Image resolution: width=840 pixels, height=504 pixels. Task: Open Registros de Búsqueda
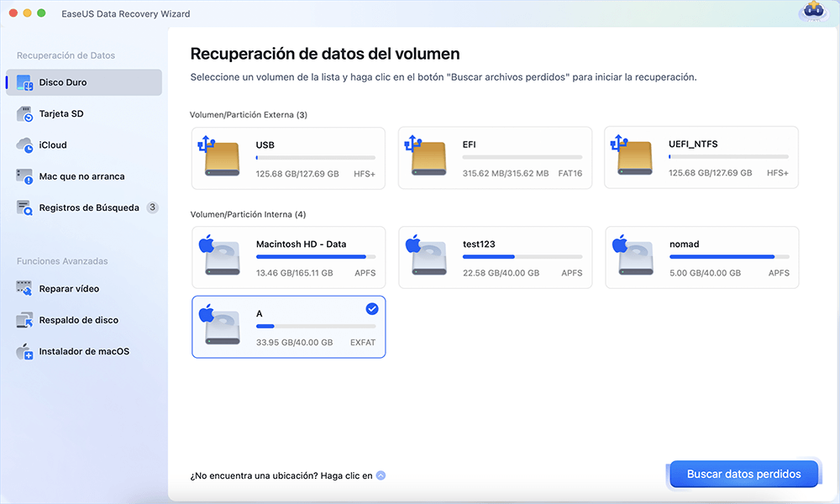[x=84, y=207]
